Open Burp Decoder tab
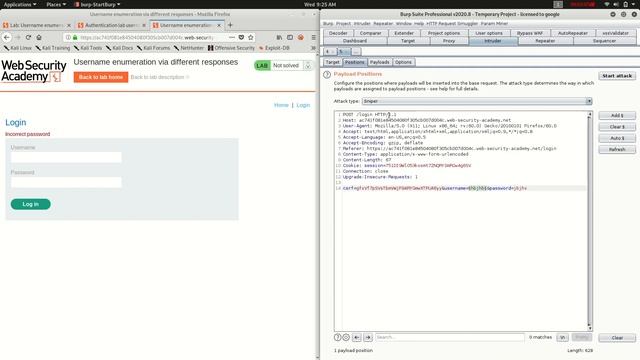 pos(338,33)
